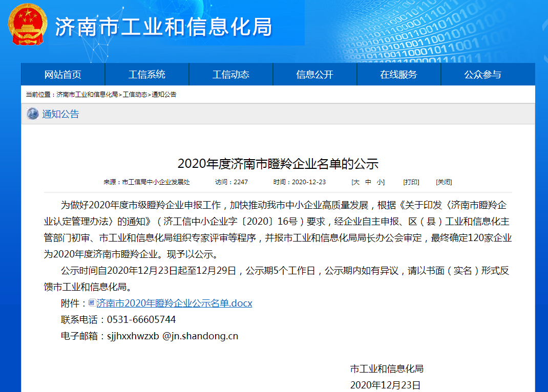Click the docx file icon before attachment
Image resolution: width=548 pixels, height=392 pixels.
point(92,303)
